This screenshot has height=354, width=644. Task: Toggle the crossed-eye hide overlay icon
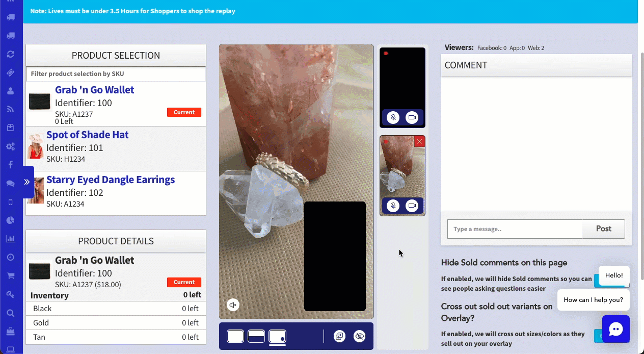359,336
